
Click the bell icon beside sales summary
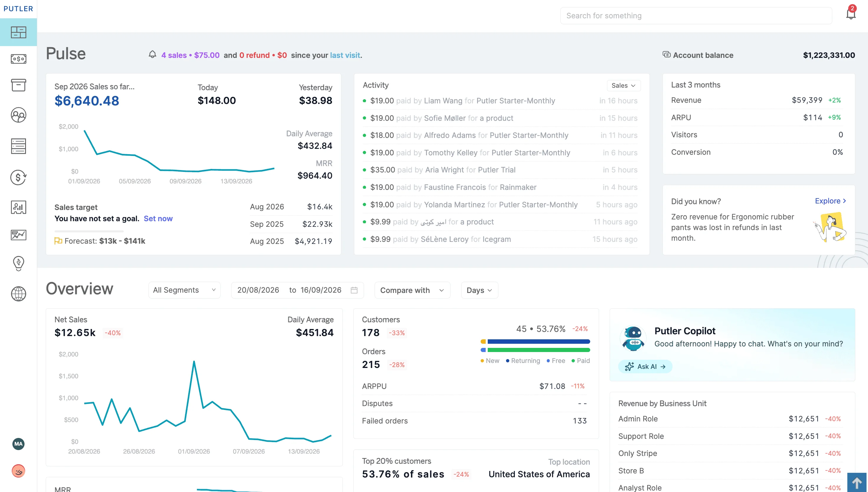click(x=152, y=54)
